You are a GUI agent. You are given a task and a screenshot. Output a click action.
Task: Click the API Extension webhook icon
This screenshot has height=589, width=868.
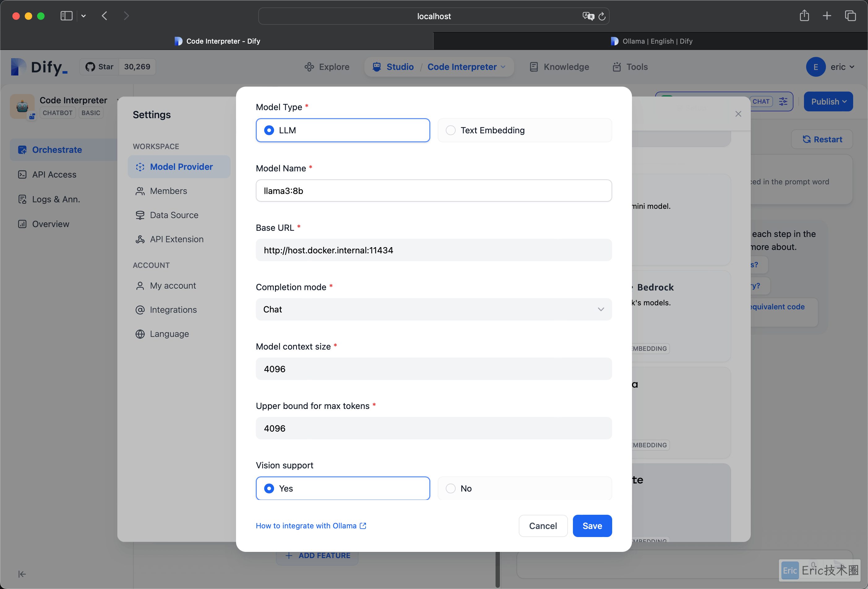tap(140, 239)
